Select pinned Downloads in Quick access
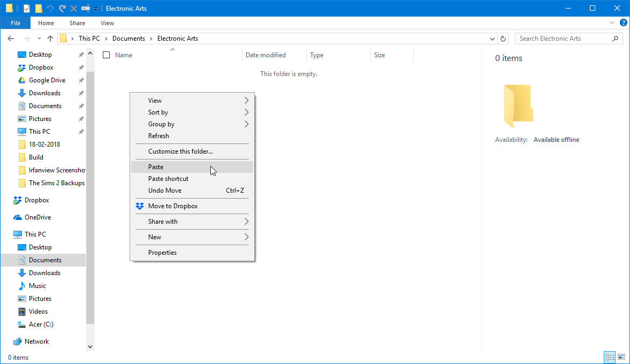Image resolution: width=630 pixels, height=364 pixels. coord(44,93)
